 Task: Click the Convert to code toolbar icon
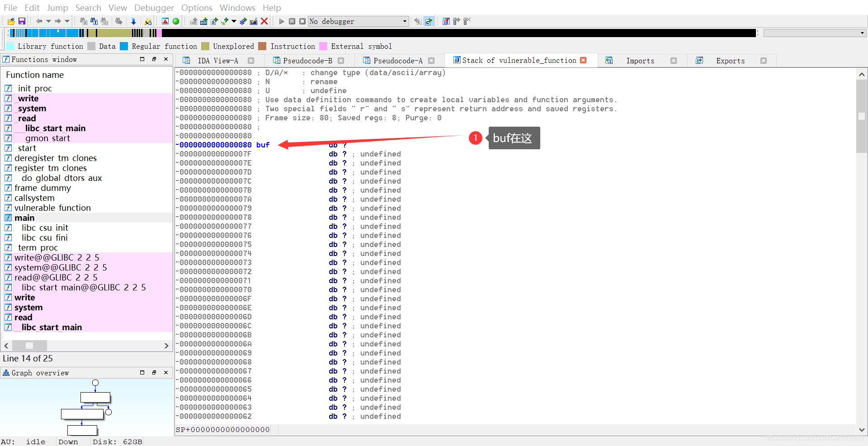tap(193, 21)
